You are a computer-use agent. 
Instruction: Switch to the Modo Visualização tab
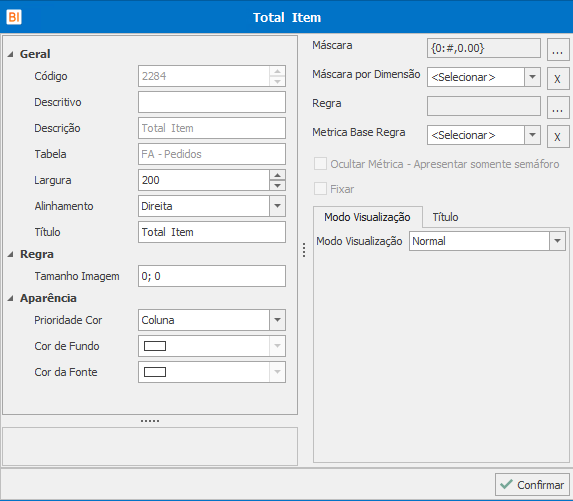(367, 217)
